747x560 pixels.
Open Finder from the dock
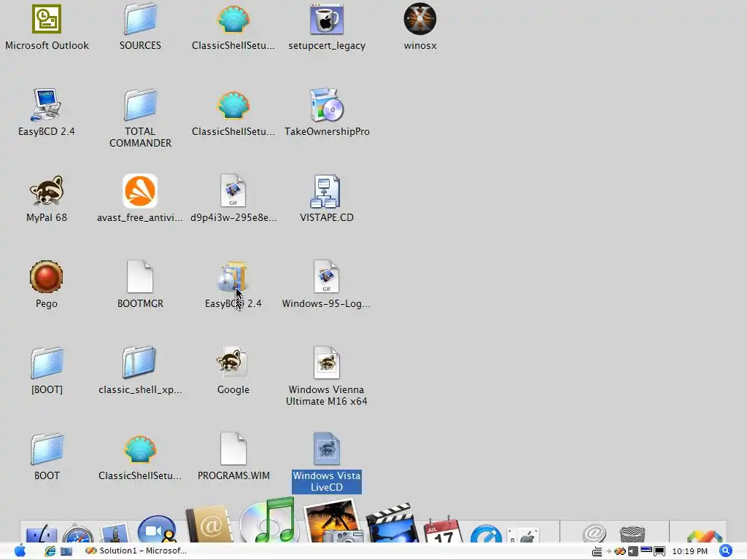pos(42,534)
